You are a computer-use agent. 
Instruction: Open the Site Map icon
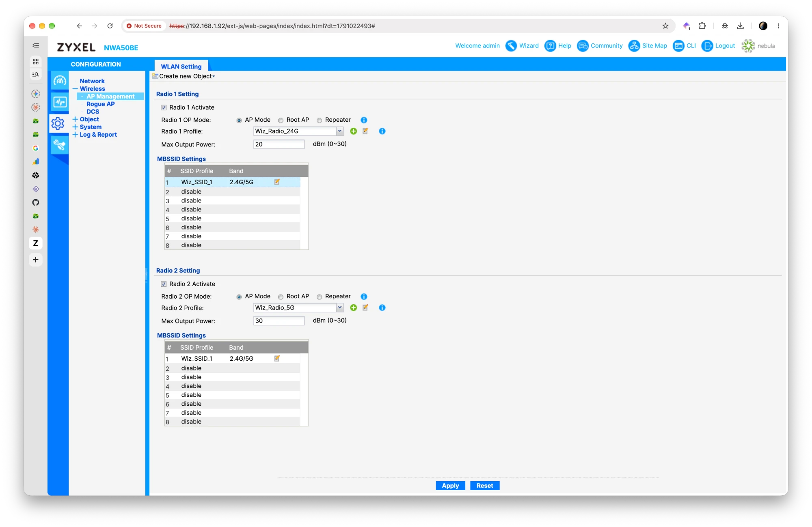click(x=634, y=46)
